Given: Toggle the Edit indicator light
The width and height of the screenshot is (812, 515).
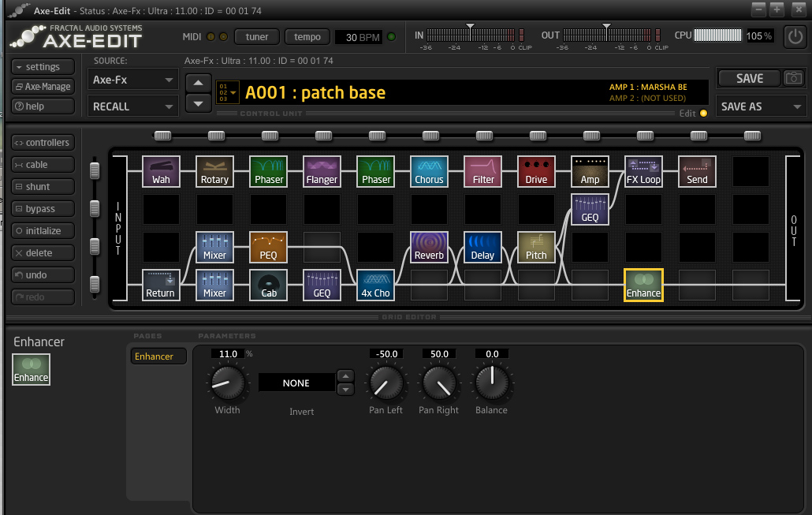Looking at the screenshot, I should (x=704, y=114).
